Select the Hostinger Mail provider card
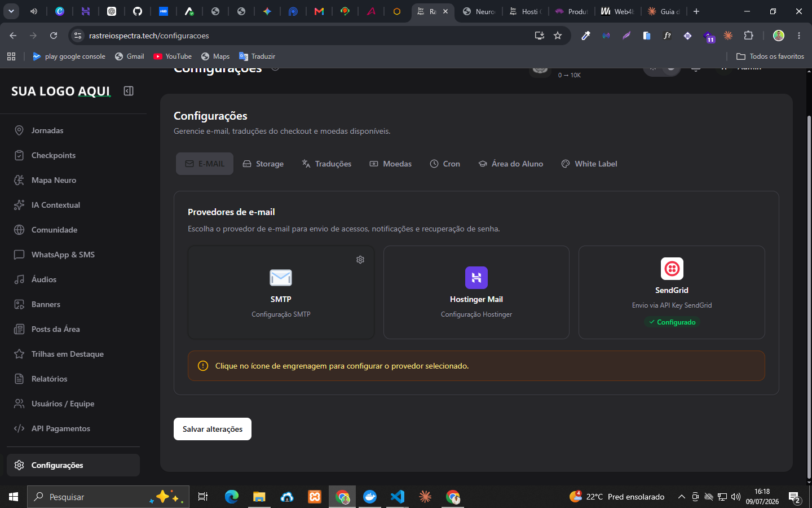Viewport: 812px width, 508px height. [x=476, y=292]
